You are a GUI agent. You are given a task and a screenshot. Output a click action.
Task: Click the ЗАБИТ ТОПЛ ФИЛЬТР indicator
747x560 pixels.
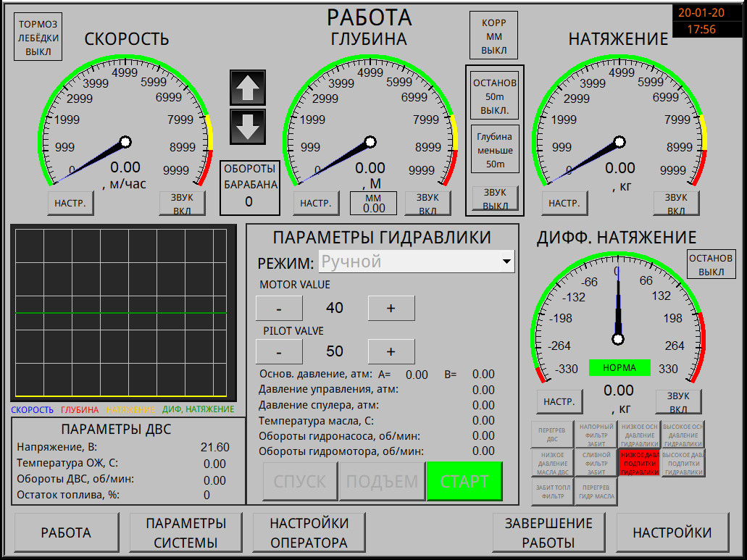[x=552, y=492]
